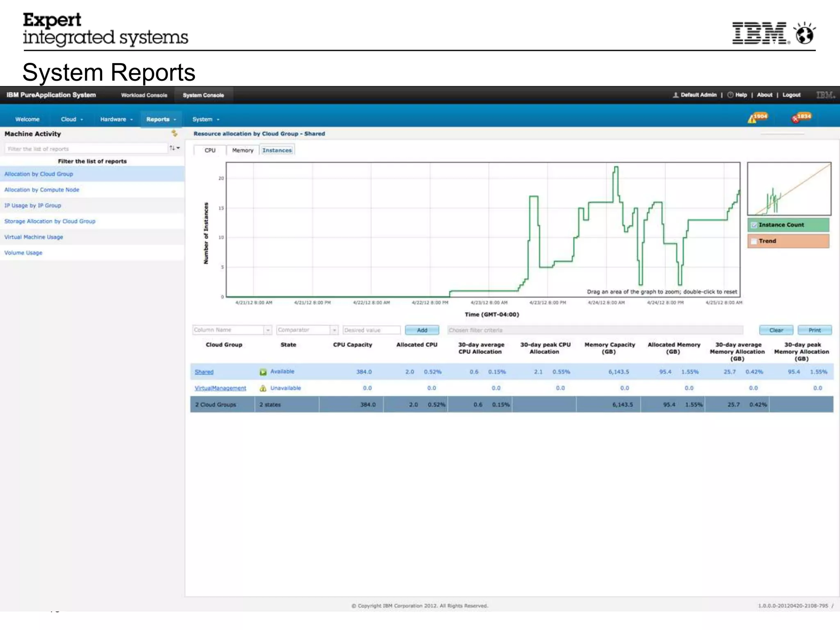Click the Cloud Group column header

pyautogui.click(x=224, y=345)
